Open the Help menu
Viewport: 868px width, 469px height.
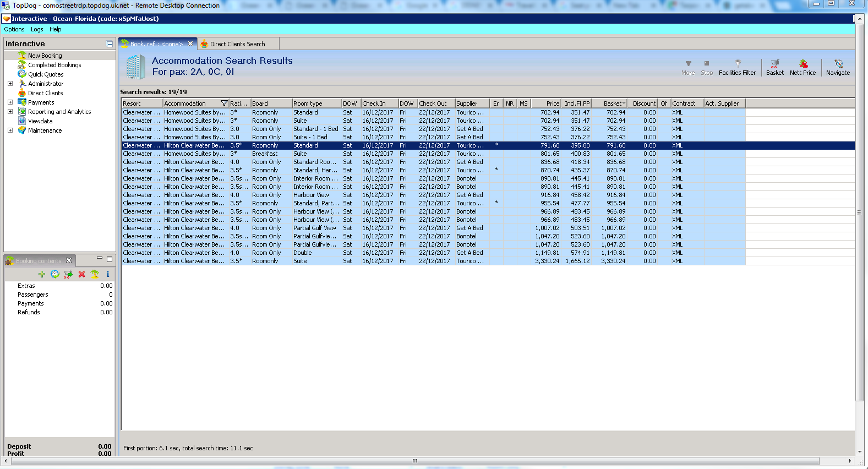point(55,30)
